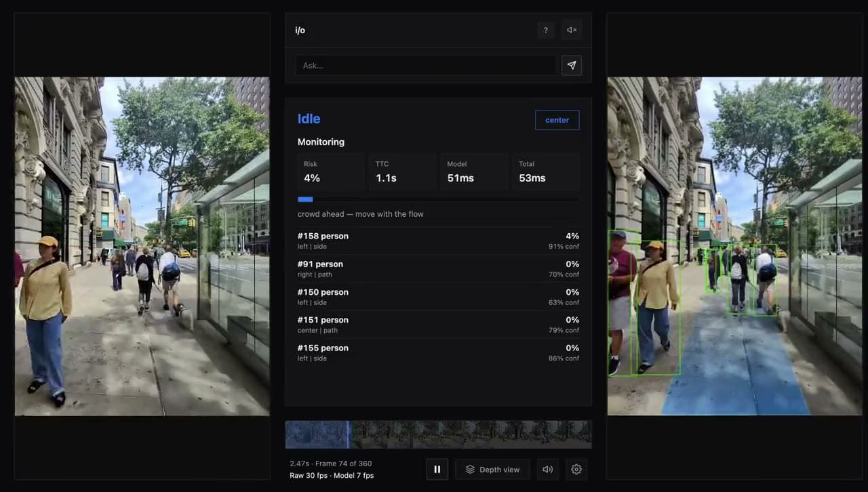Send the query with paper plane icon
The width and height of the screenshot is (868, 492).
click(572, 66)
